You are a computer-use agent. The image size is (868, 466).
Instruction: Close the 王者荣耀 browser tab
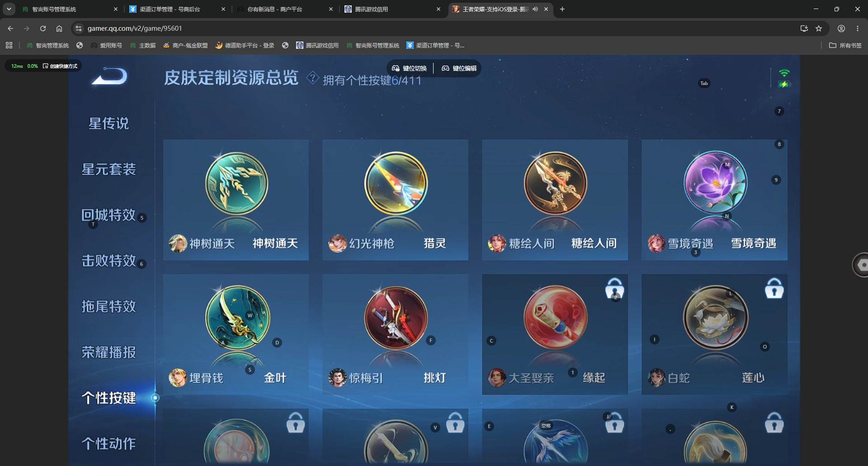[x=546, y=9]
